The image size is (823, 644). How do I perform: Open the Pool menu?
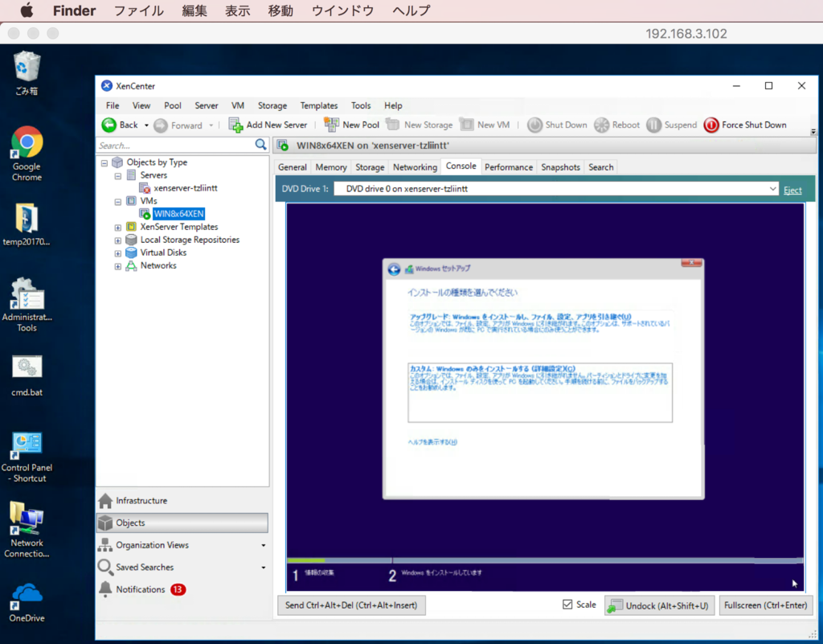coord(173,105)
